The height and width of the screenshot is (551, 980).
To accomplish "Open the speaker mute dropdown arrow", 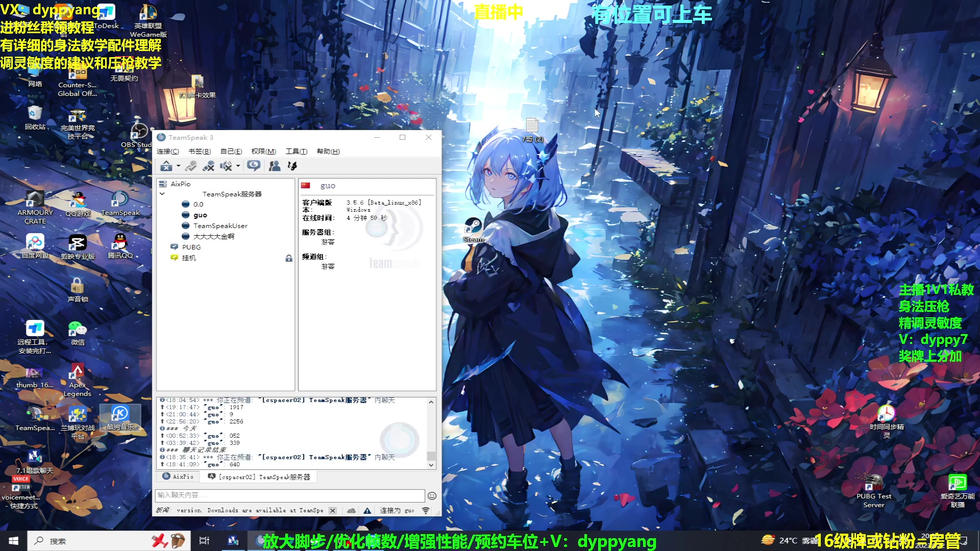I will (238, 166).
